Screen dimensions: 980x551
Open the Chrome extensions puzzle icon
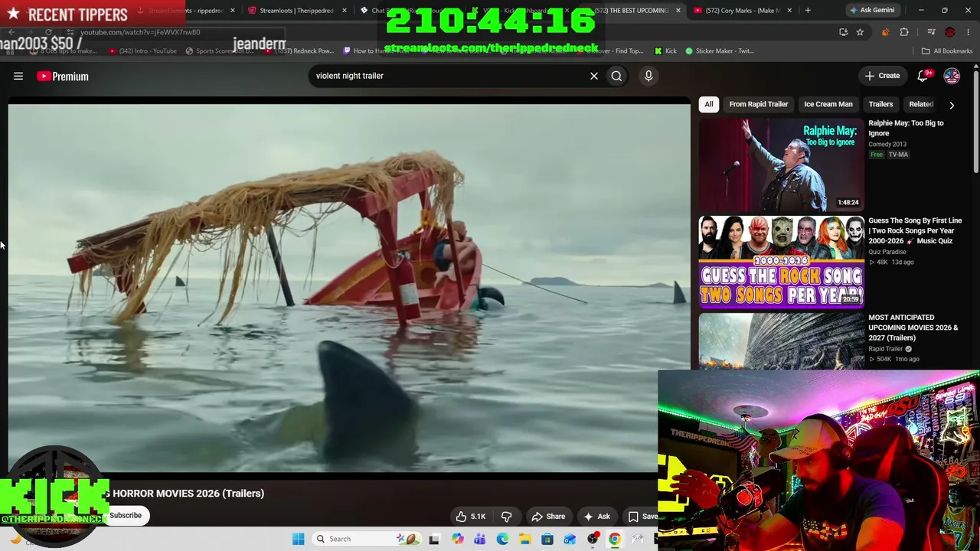[904, 32]
